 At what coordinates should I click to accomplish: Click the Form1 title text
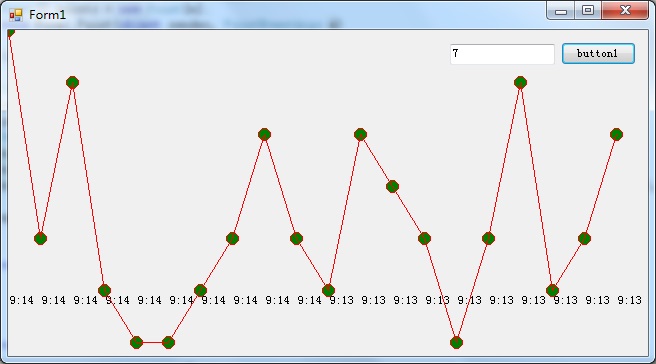(47, 15)
